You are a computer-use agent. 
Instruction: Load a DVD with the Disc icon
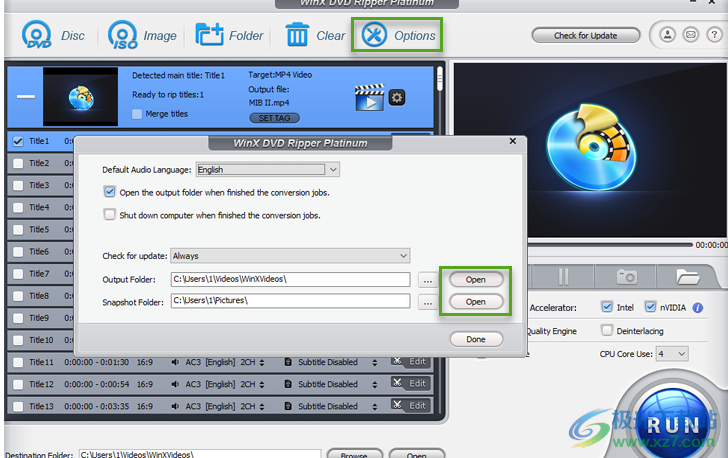[x=53, y=35]
